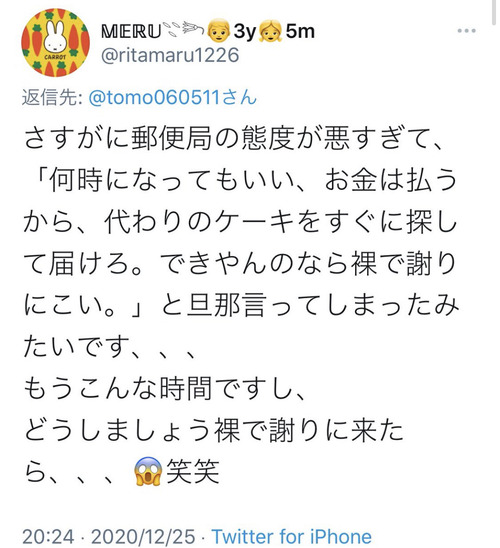Click the screaming face emoji in tweet
The image size is (500, 548).
148,471
